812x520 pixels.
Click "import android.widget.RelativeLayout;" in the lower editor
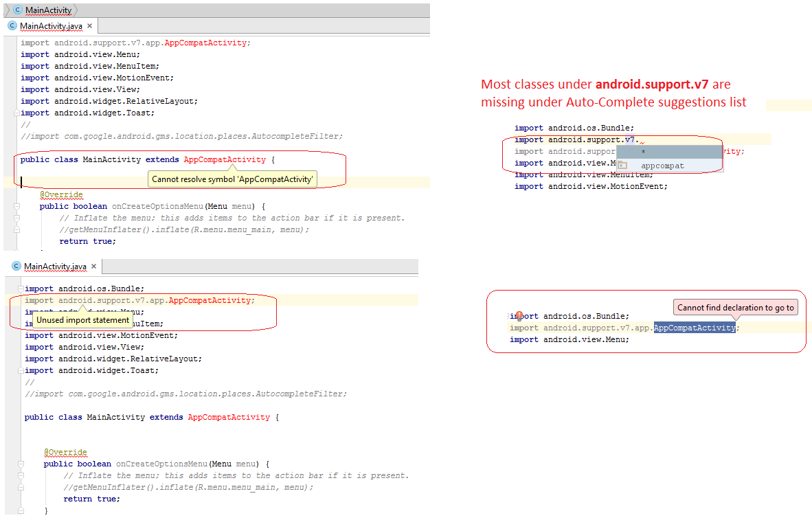point(113,359)
